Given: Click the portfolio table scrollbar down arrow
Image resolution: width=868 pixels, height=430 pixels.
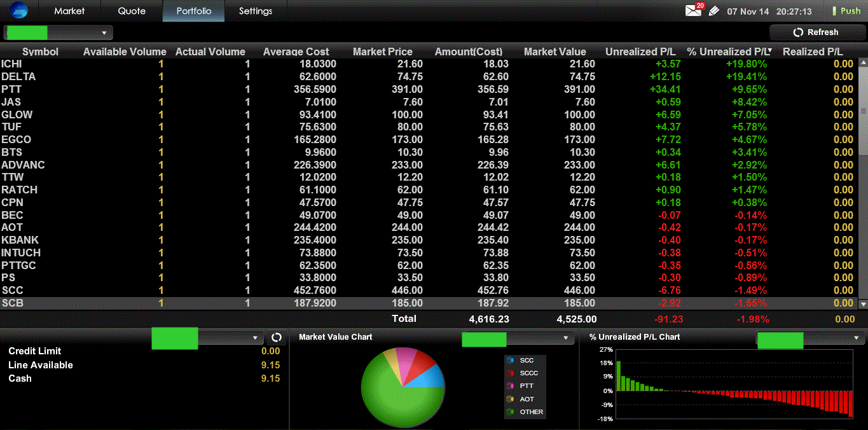Looking at the screenshot, I should 863,305.
